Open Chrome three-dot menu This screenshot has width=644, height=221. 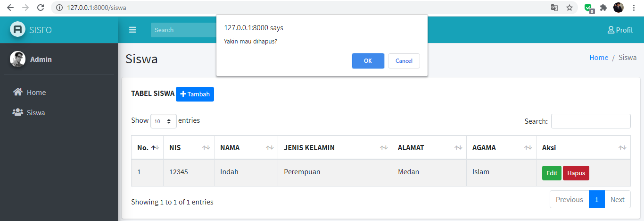pyautogui.click(x=634, y=8)
